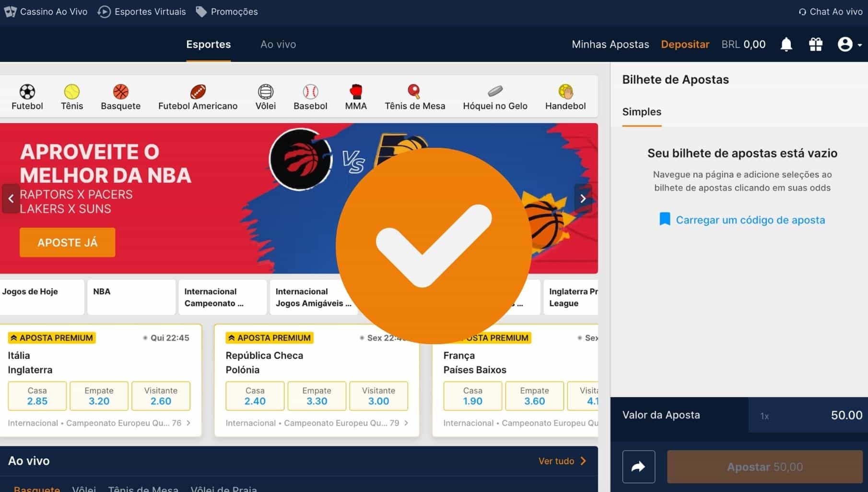Open notifications bell icon
The height and width of the screenshot is (492, 868).
tap(786, 44)
